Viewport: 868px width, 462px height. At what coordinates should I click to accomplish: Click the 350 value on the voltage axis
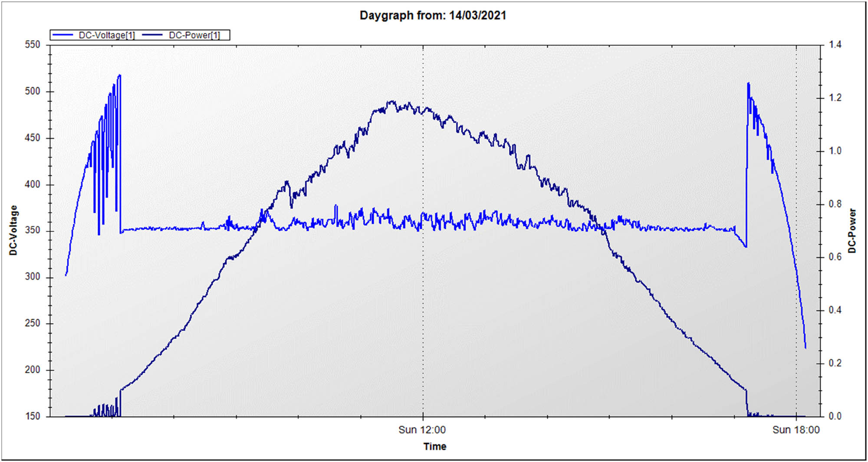(33, 230)
